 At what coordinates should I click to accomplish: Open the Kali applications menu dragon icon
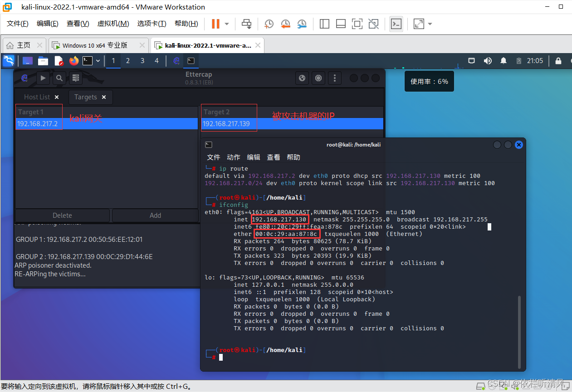9,60
